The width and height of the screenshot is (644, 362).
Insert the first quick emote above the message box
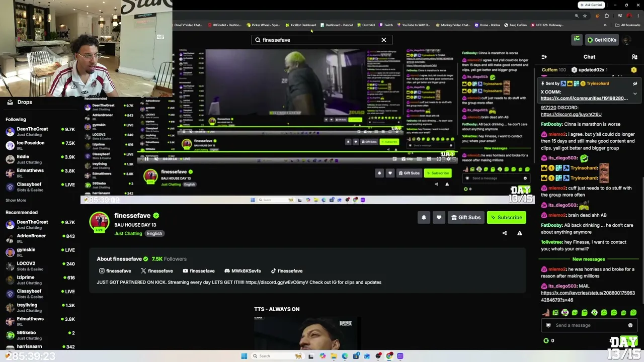click(x=546, y=313)
